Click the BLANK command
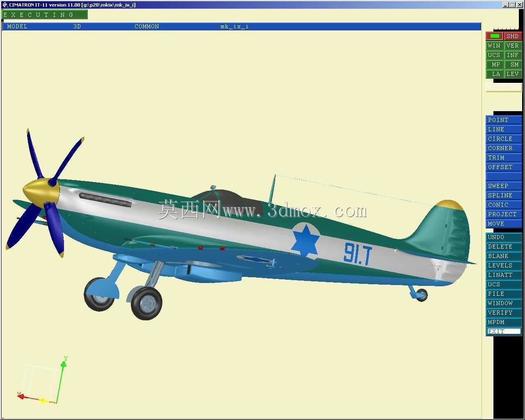 pos(504,256)
